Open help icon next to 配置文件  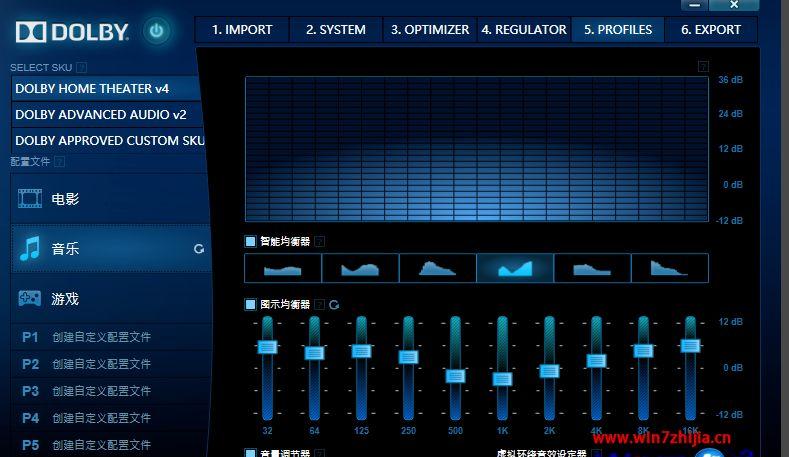click(x=59, y=162)
